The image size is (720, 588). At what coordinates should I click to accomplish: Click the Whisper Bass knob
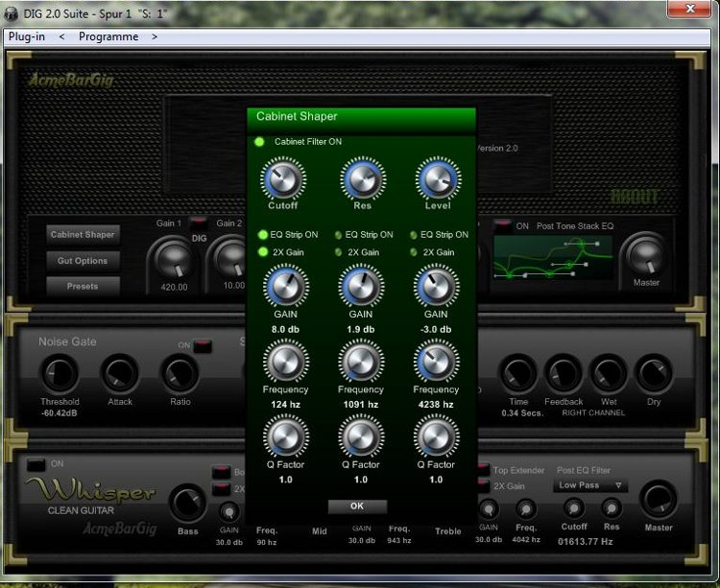(x=188, y=504)
